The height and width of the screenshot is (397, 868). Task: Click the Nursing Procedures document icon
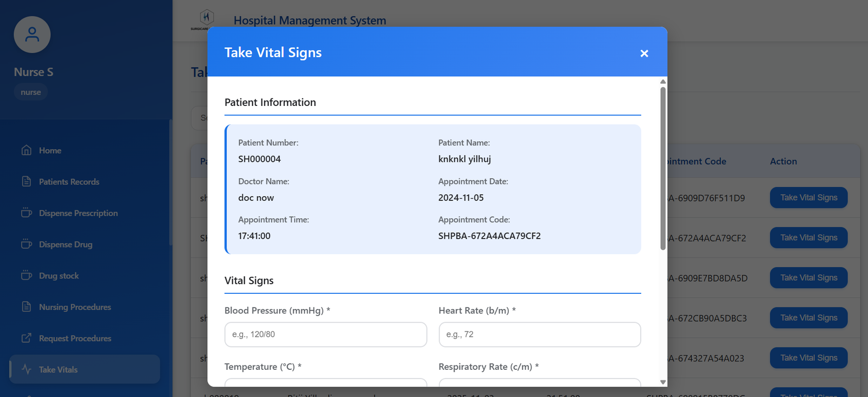(x=26, y=307)
